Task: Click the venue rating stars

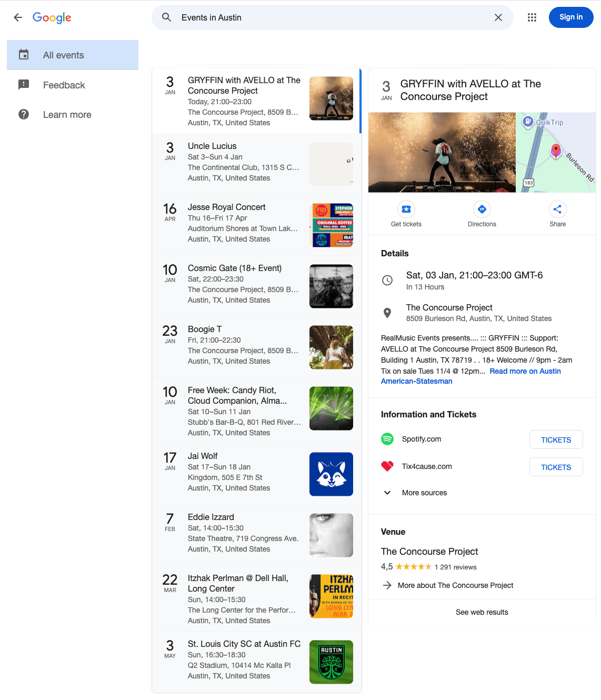Action: (414, 567)
